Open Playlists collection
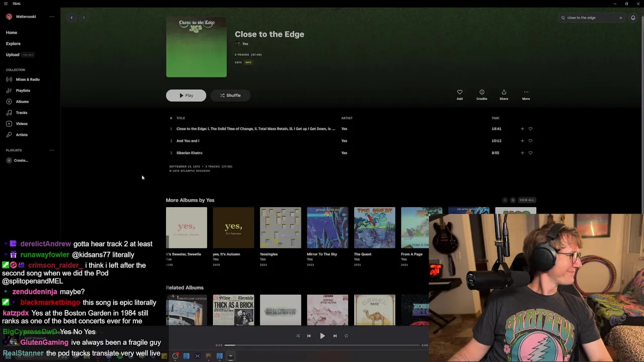This screenshot has height=362, width=644. [x=19, y=90]
